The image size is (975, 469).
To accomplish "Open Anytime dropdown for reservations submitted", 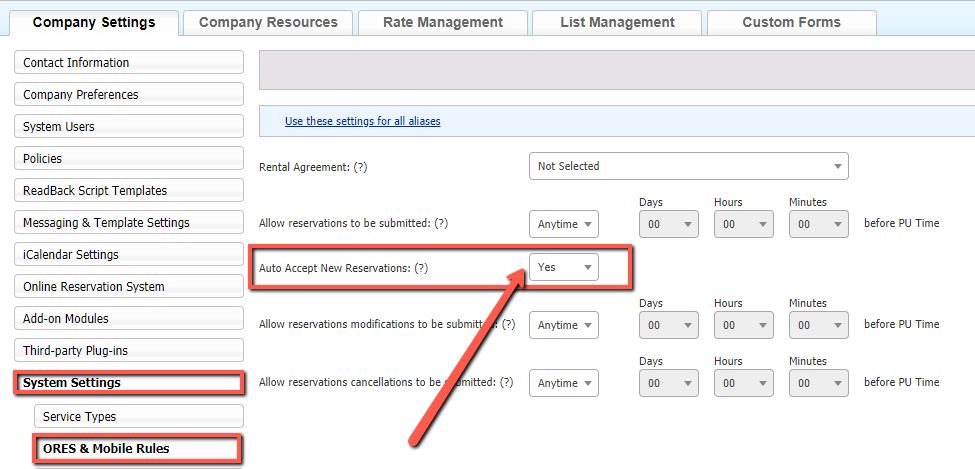I will [564, 224].
